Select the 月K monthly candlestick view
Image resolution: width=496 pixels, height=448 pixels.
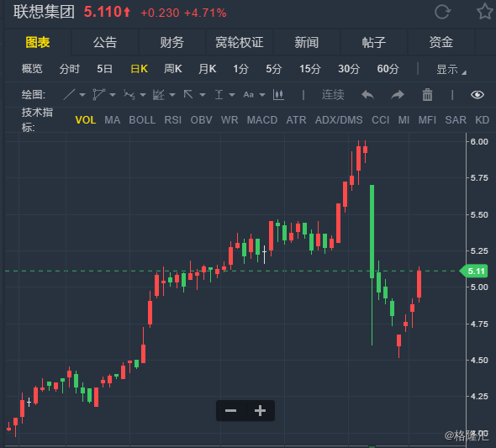(207, 69)
